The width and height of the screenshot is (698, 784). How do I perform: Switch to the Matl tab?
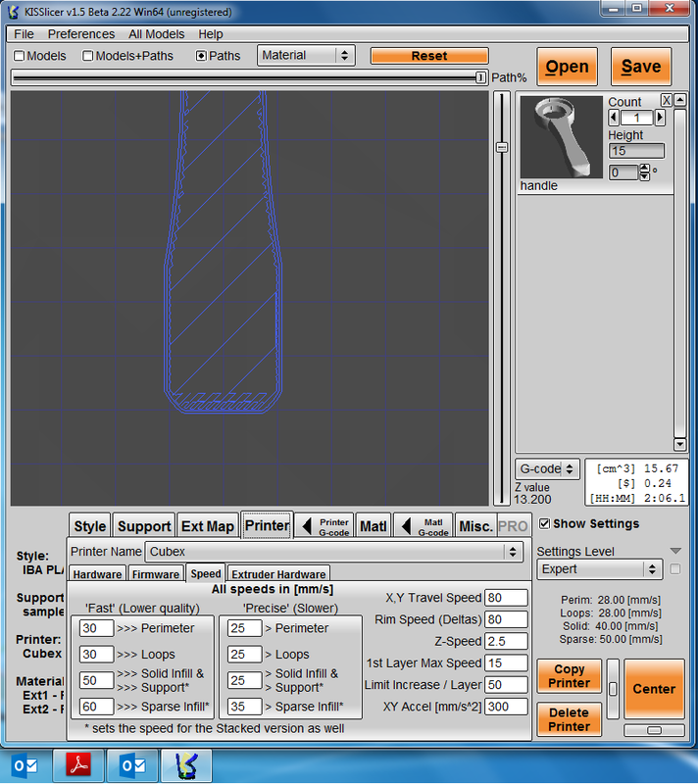[x=374, y=526]
